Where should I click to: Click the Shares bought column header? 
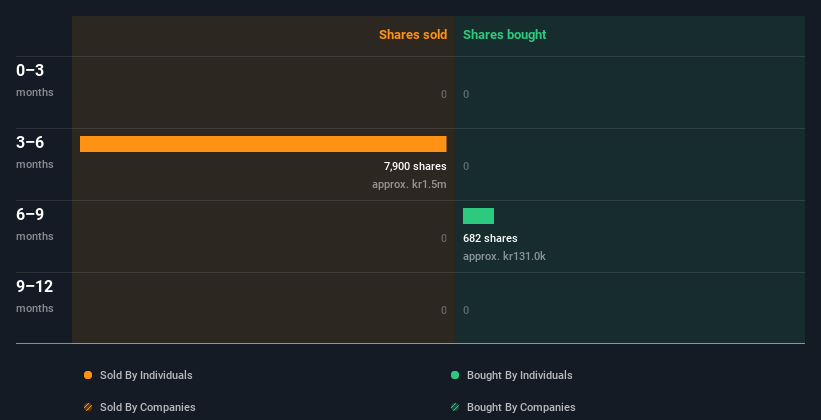505,35
